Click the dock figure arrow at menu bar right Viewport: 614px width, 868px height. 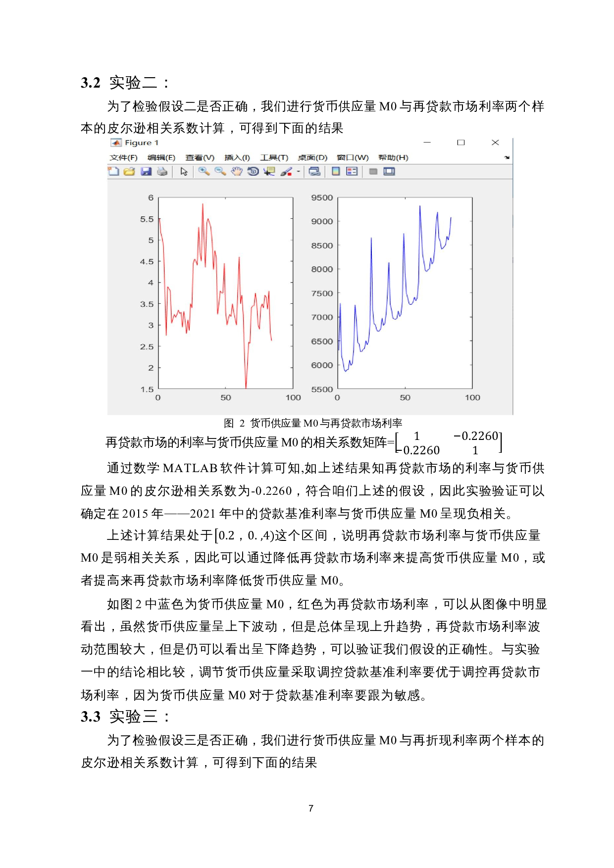click(507, 157)
